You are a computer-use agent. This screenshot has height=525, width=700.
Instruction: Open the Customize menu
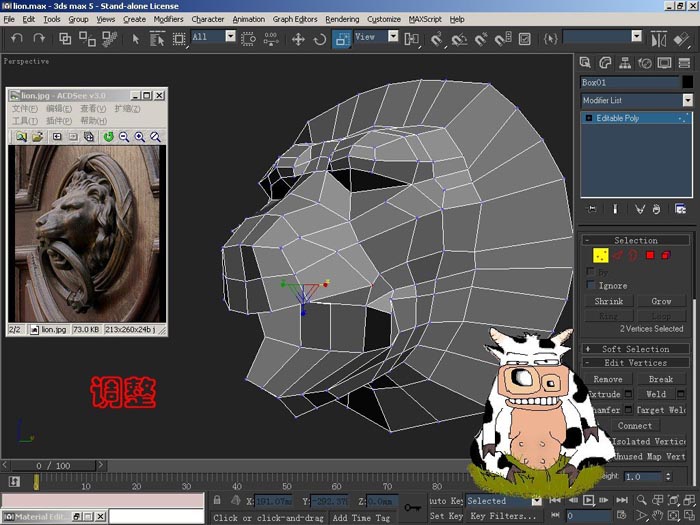tap(383, 19)
